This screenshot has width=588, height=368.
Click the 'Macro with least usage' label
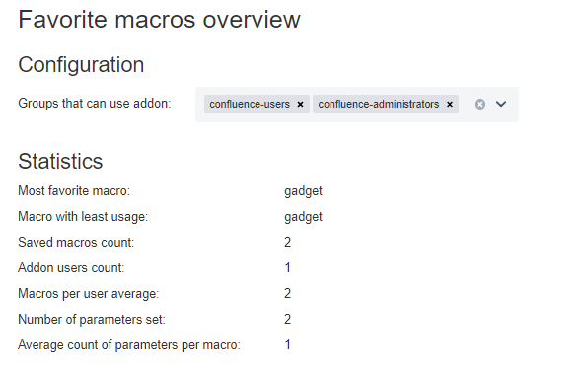83,217
